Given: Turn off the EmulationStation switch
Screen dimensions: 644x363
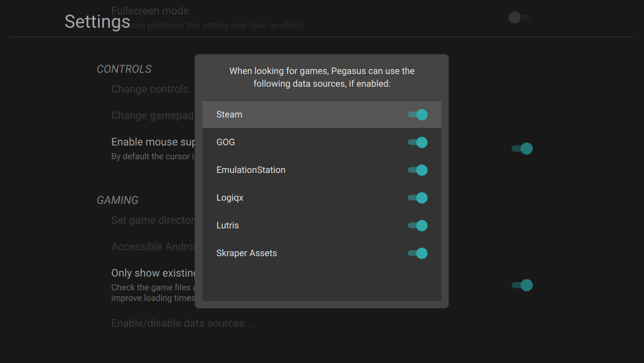Looking at the screenshot, I should [418, 170].
